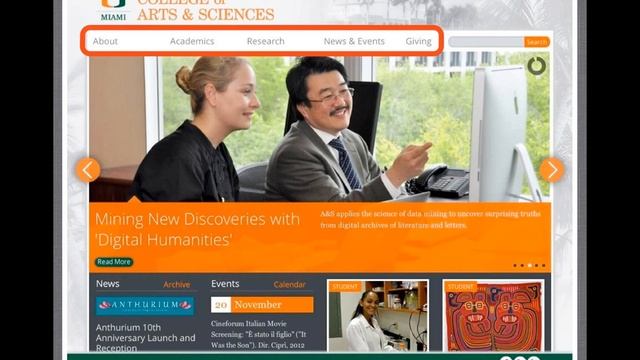Go to the Giving navigation item
Screen dimensions: 640x360
[x=418, y=41]
